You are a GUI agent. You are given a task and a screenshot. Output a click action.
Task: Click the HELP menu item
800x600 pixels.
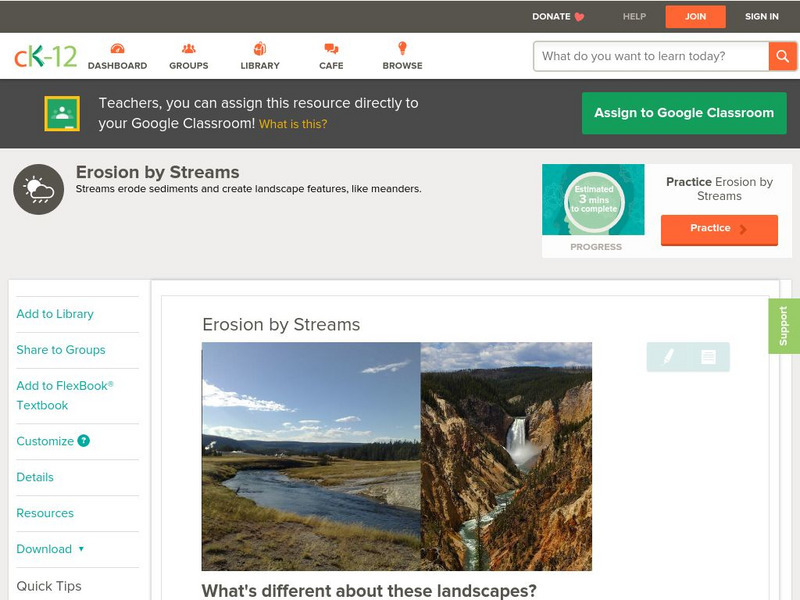pos(633,16)
